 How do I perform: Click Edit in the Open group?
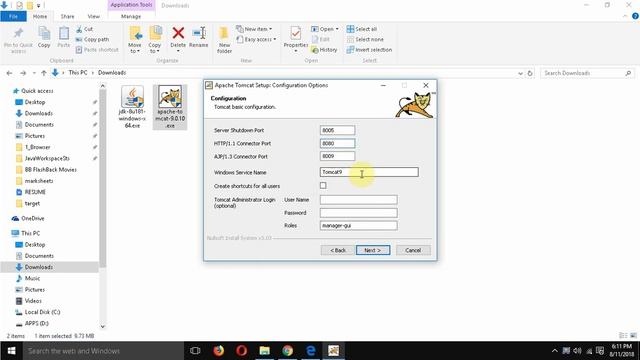tap(321, 40)
